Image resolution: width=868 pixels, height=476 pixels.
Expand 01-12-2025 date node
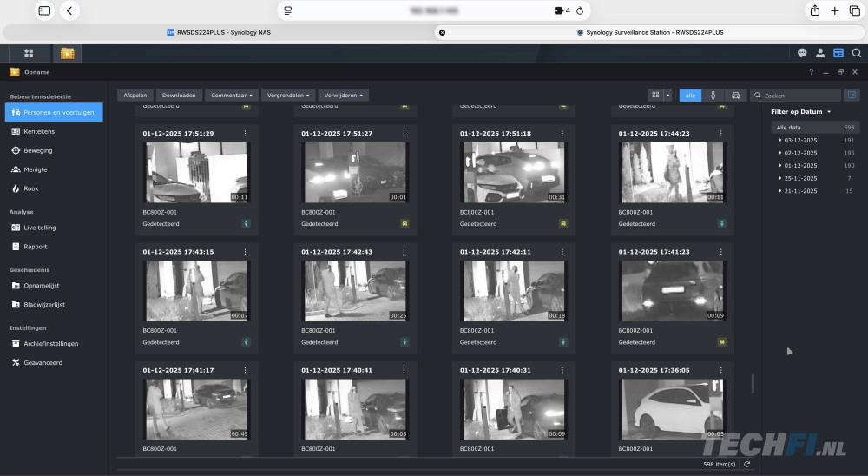780,166
